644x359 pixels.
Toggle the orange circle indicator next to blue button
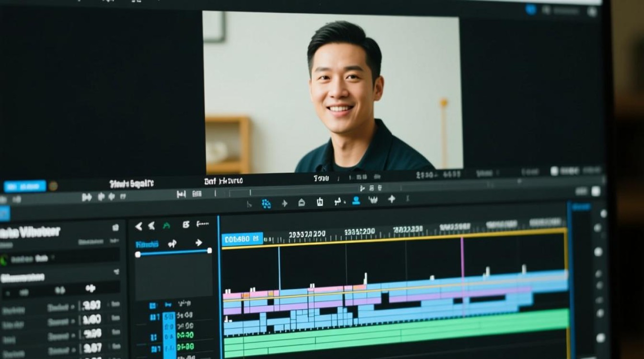click(x=53, y=186)
